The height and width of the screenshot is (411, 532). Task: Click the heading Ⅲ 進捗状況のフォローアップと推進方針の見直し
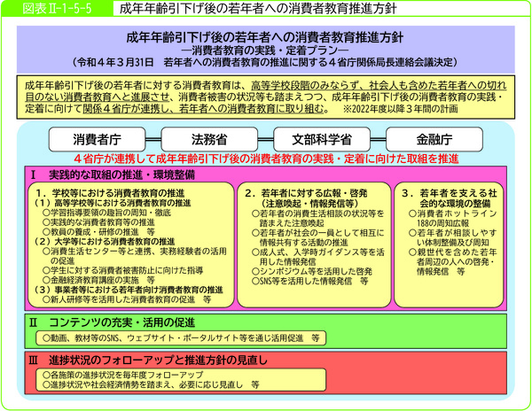click(x=149, y=360)
